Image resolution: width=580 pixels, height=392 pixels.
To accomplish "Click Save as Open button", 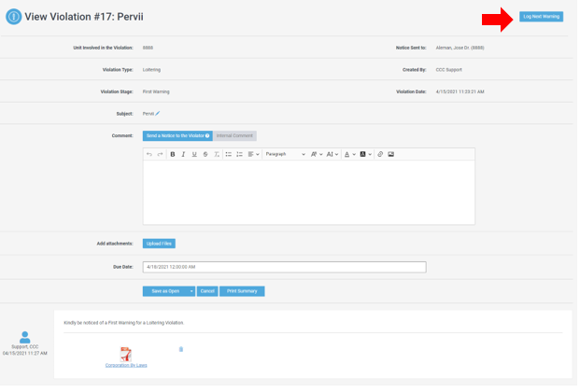I will [165, 292].
